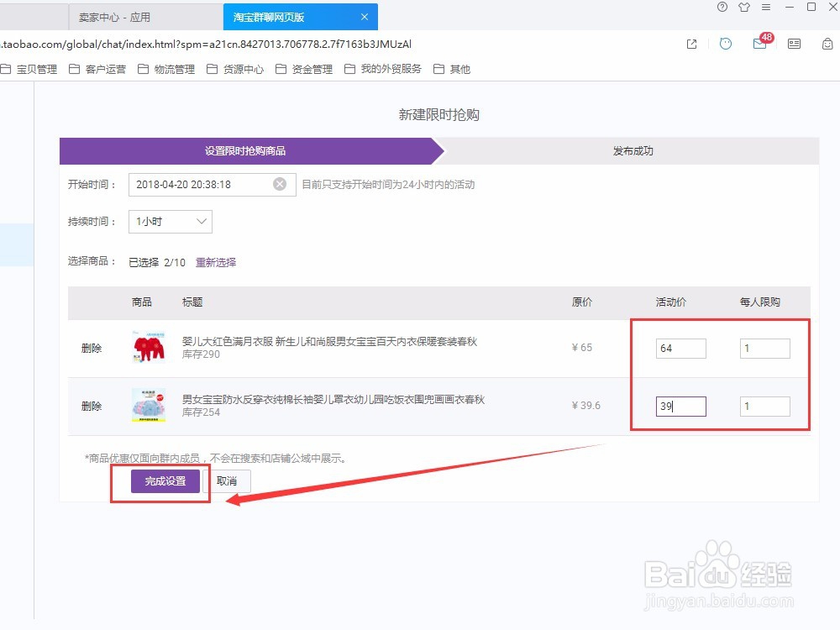Open the shopping bag icon
Screen dimensions: 840x630
827,44
